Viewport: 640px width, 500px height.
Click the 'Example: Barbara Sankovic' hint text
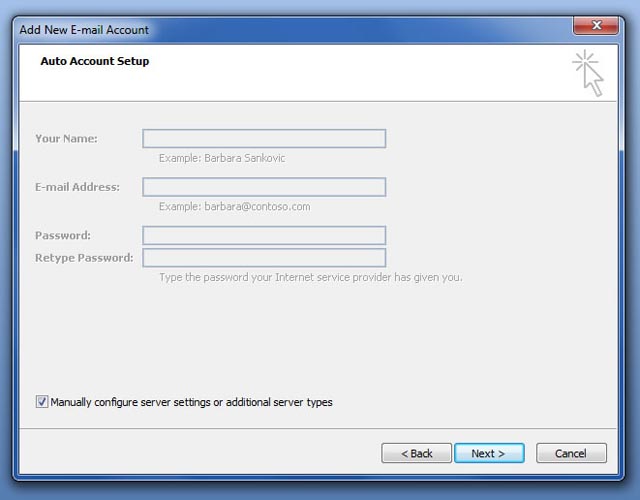coord(222,158)
